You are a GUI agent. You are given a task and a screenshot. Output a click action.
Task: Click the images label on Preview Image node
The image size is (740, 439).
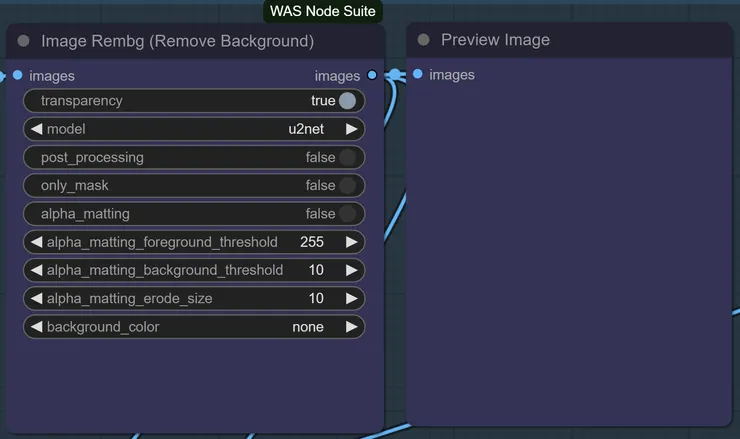(452, 75)
